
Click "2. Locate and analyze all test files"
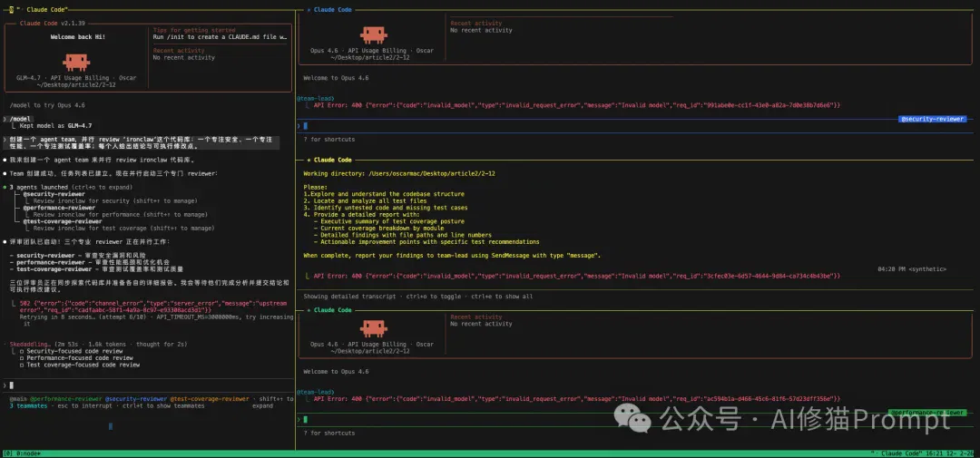click(x=365, y=200)
